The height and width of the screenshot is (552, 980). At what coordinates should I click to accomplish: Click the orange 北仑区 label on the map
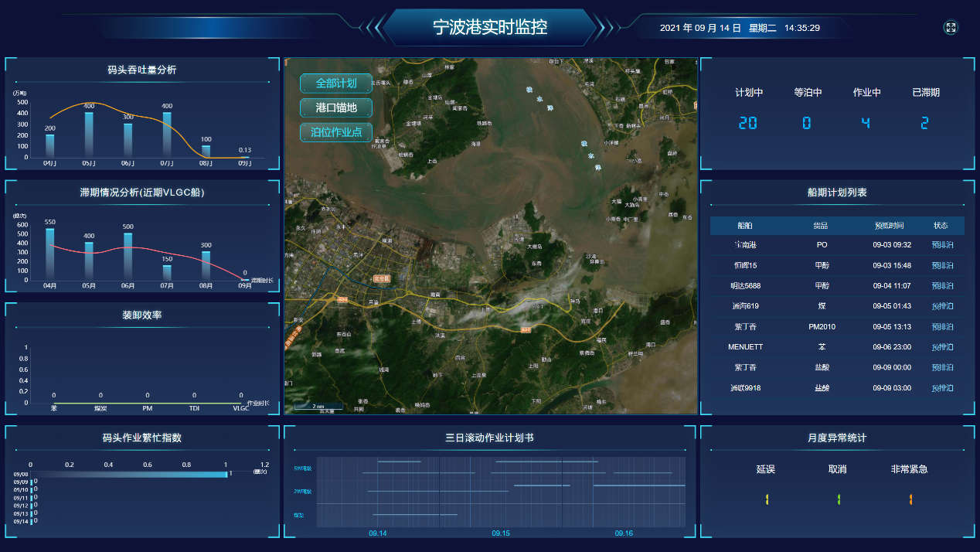[382, 278]
